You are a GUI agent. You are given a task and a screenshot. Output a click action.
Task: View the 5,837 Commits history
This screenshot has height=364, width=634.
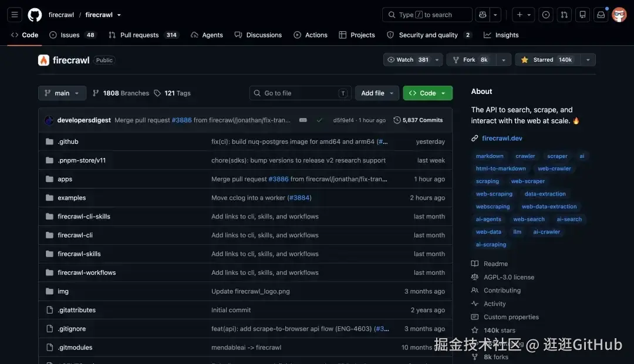tap(418, 120)
